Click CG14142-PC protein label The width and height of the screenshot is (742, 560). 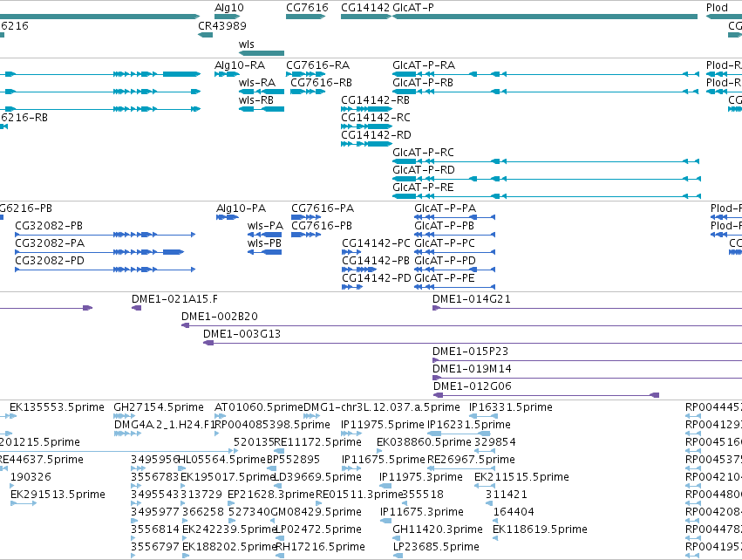[x=376, y=243]
